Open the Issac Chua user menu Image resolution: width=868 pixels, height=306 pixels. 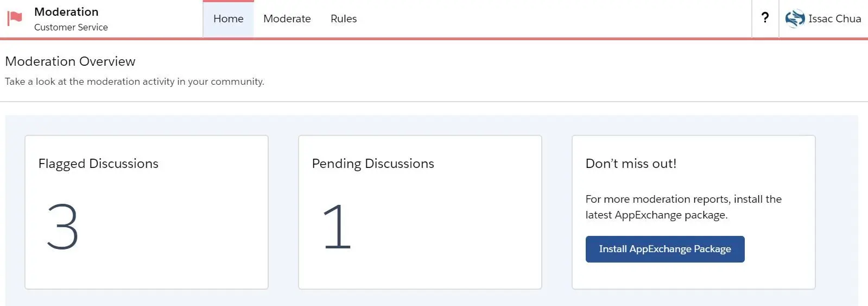click(823, 18)
